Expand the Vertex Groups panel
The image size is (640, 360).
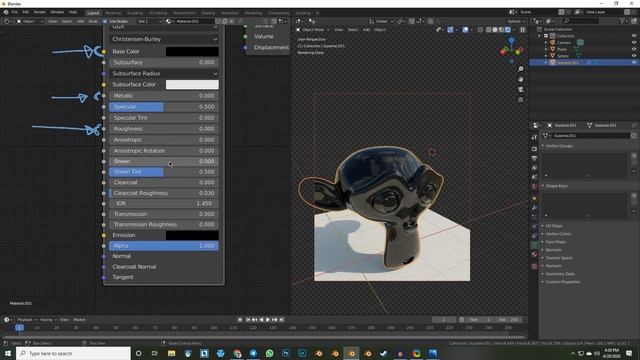point(559,146)
